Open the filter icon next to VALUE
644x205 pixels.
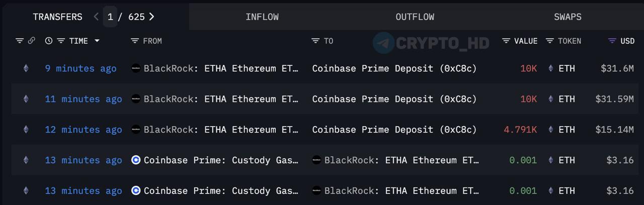506,41
